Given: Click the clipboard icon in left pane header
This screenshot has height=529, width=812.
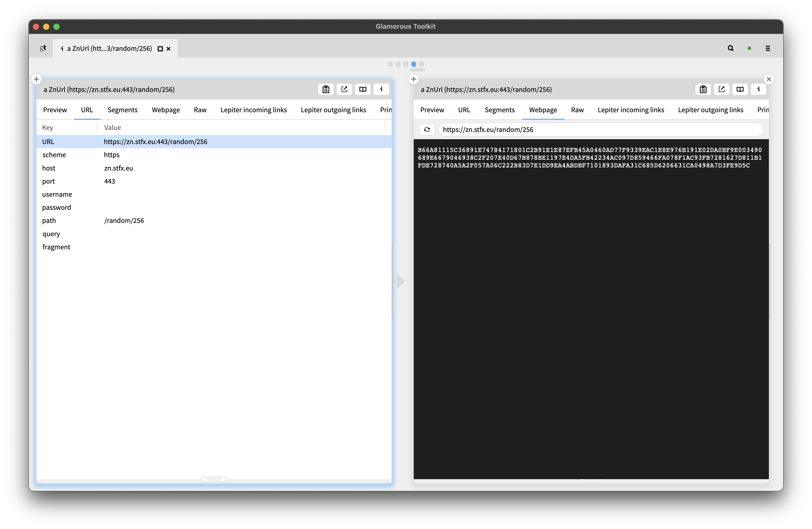Looking at the screenshot, I should (326, 89).
